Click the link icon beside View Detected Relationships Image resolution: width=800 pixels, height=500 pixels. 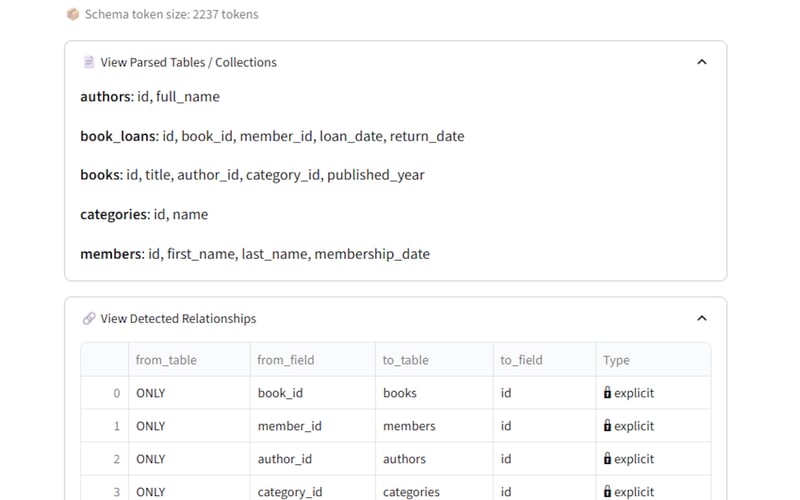pyautogui.click(x=89, y=318)
